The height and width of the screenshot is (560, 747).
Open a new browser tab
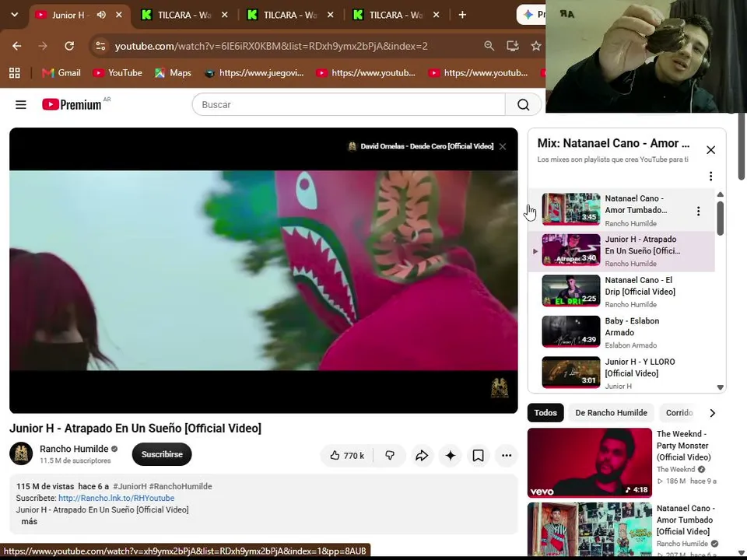click(462, 15)
